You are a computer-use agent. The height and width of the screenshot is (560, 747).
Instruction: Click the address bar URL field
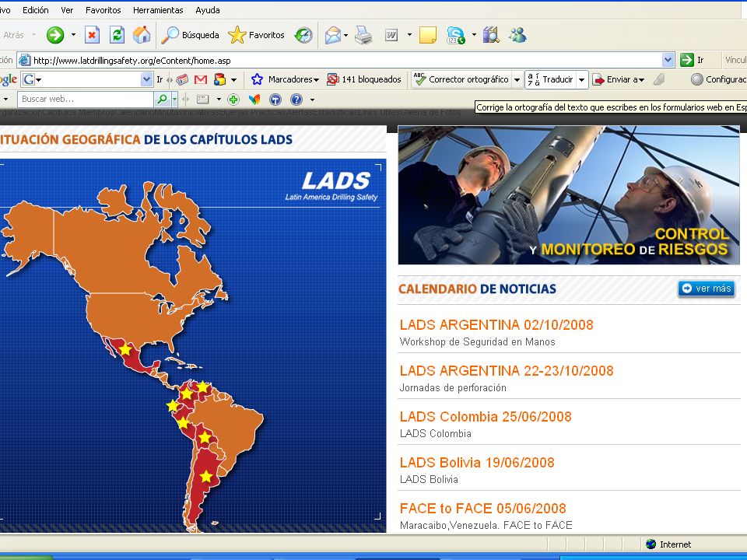345,61
